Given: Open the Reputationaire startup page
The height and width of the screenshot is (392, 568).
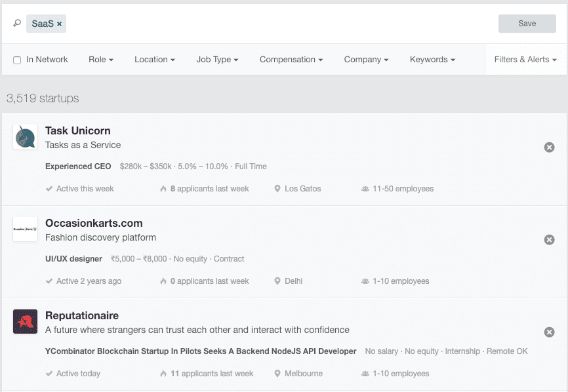Looking at the screenshot, I should click(82, 315).
